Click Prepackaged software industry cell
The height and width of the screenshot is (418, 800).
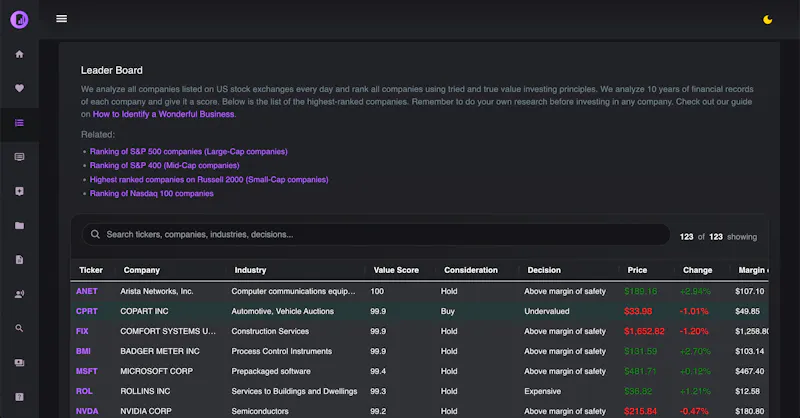(271, 371)
